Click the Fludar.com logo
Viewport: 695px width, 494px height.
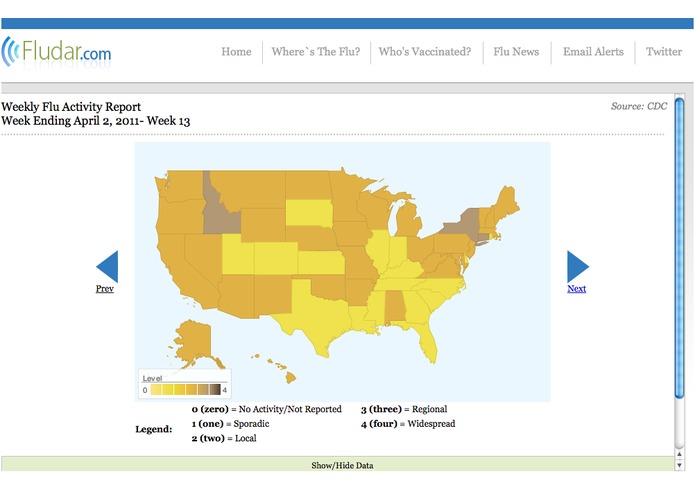[56, 52]
